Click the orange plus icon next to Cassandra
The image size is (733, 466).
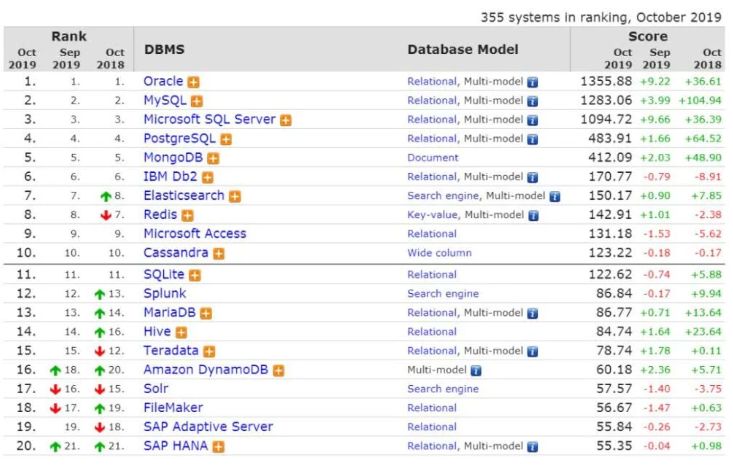[218, 254]
